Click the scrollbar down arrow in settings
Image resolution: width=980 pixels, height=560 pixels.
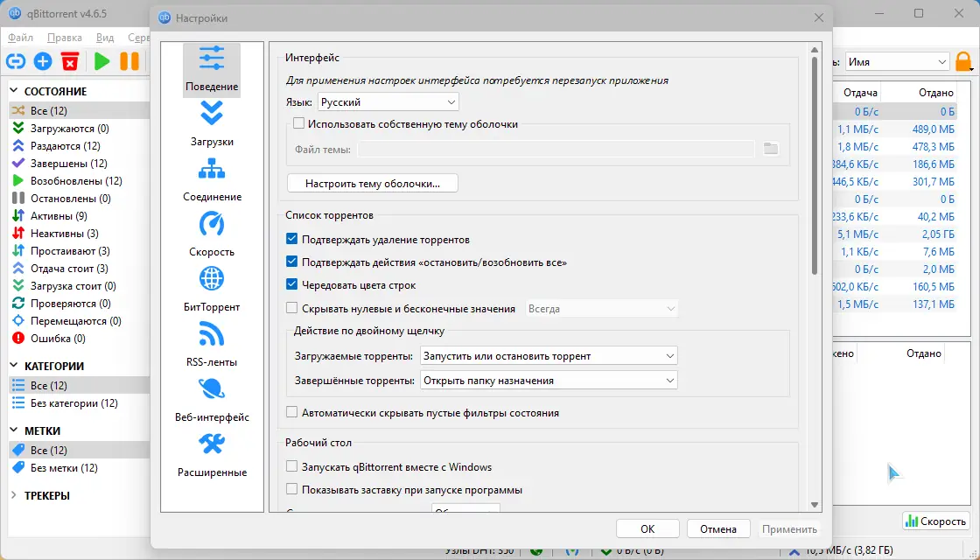click(815, 504)
